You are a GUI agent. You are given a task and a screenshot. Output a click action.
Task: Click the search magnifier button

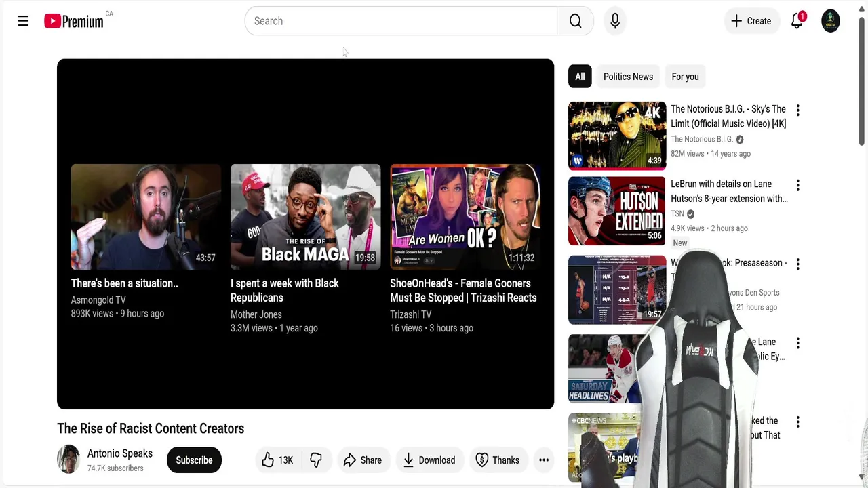tap(575, 21)
